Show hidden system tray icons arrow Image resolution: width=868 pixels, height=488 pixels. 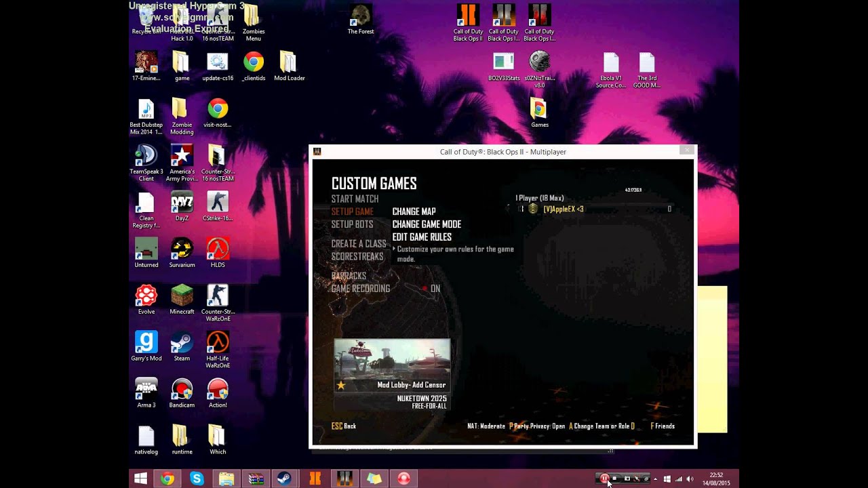(655, 479)
